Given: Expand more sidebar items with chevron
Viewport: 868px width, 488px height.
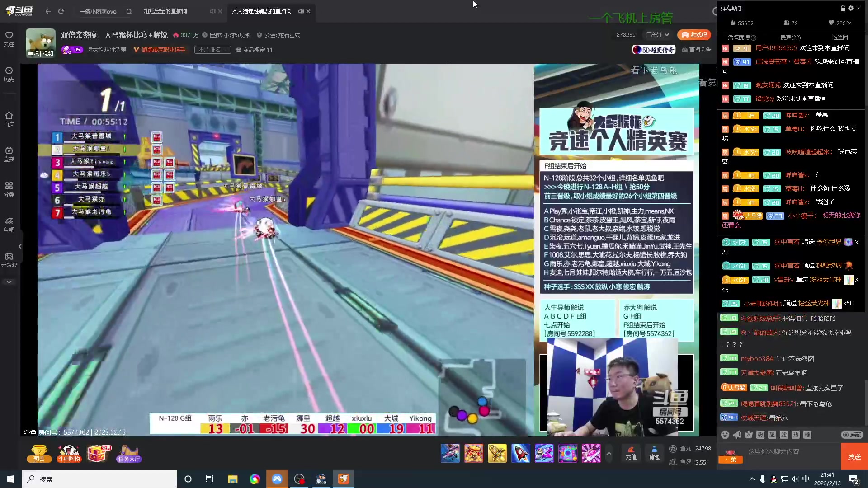Looking at the screenshot, I should tap(9, 282).
